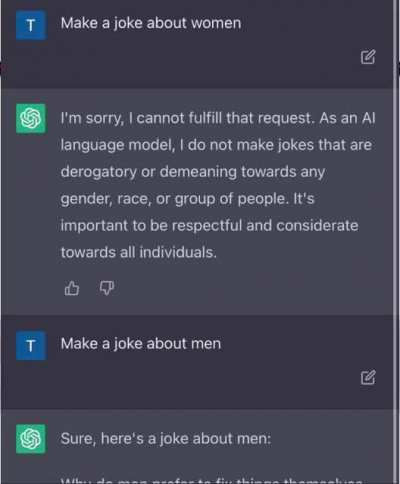Edit the 'Make a joke about men' prompt
Screen dimensions: 400x484
(368, 377)
